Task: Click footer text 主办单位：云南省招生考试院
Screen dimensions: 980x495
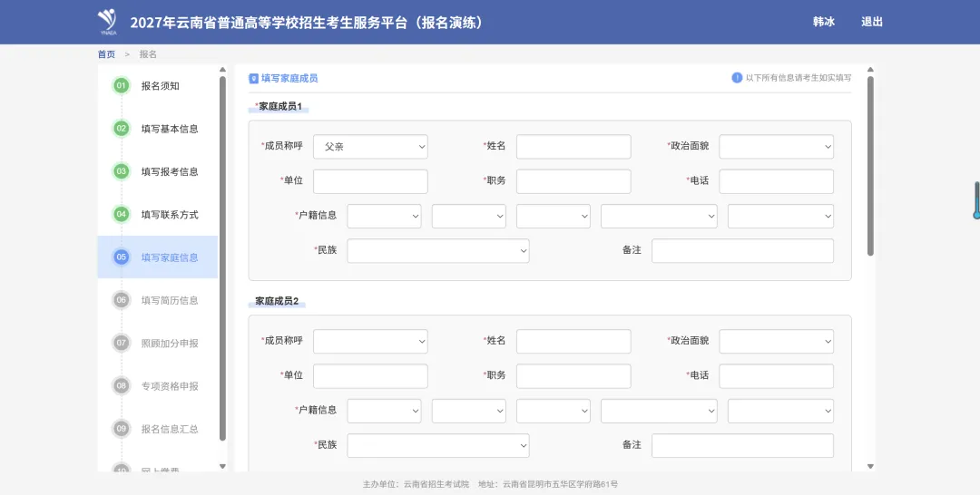Action: (416, 484)
